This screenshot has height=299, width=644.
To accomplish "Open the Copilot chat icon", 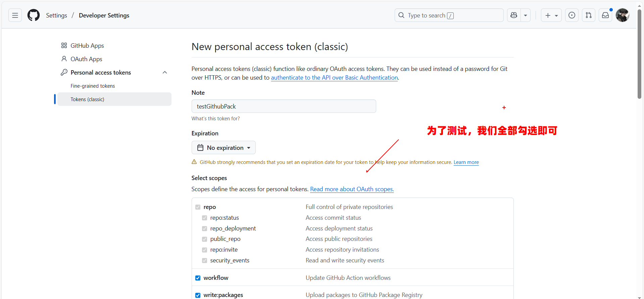I will 514,15.
